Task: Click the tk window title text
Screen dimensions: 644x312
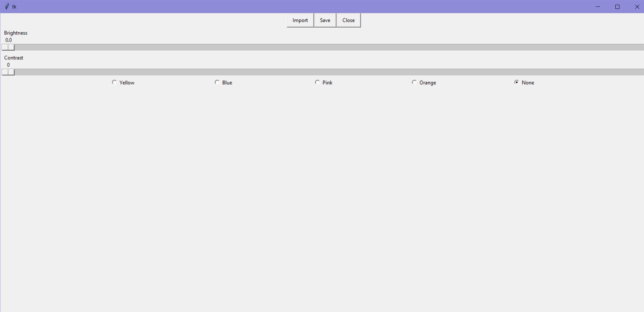Action: (14, 6)
